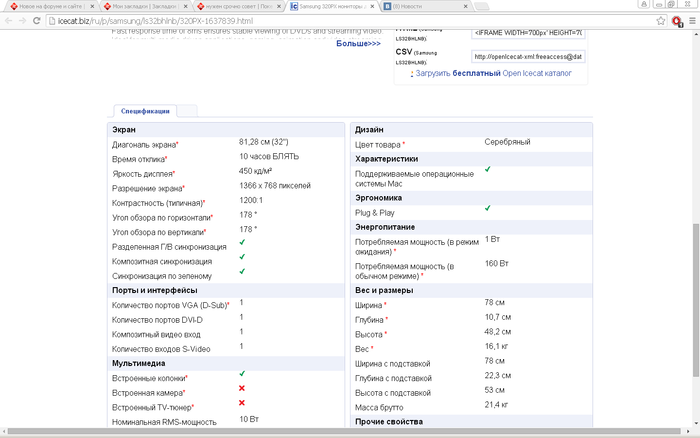
Task: Click the '81,28 см (32")' value
Action: pyautogui.click(x=263, y=142)
